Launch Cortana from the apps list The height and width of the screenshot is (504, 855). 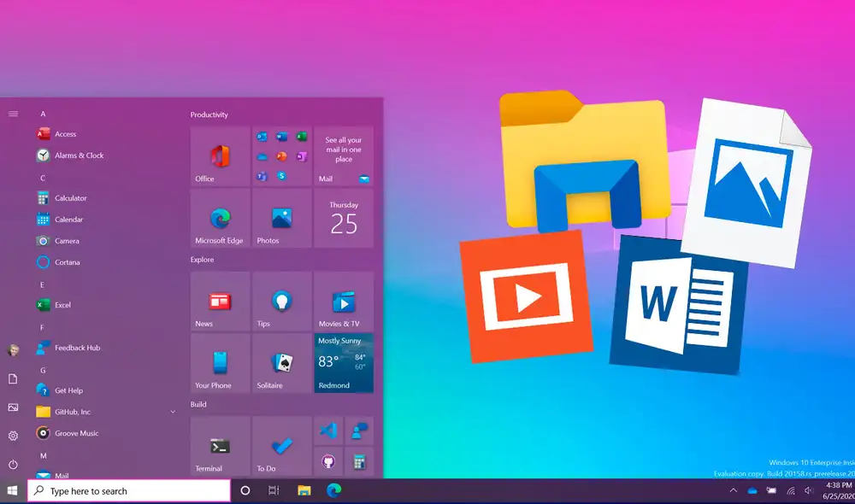tap(68, 262)
